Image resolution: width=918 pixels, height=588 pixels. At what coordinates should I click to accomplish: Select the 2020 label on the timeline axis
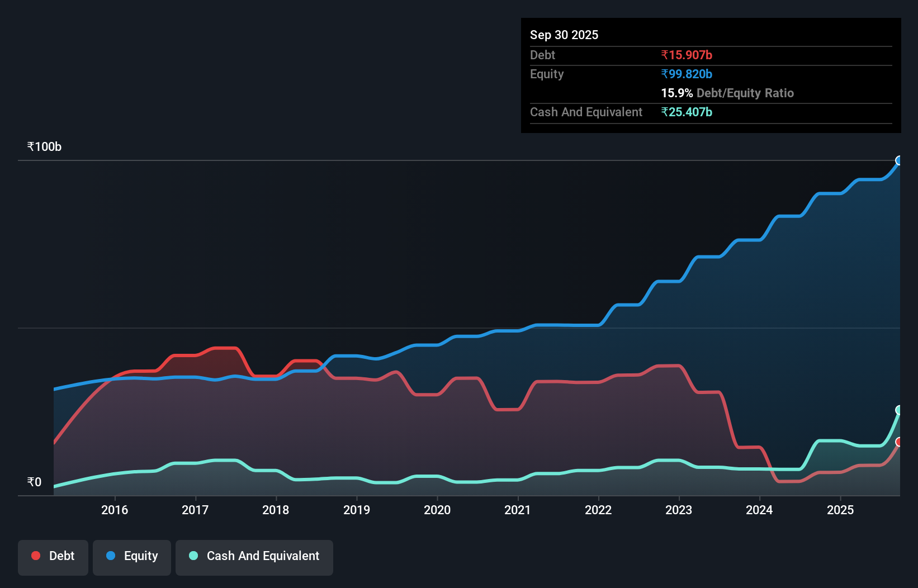pyautogui.click(x=438, y=510)
